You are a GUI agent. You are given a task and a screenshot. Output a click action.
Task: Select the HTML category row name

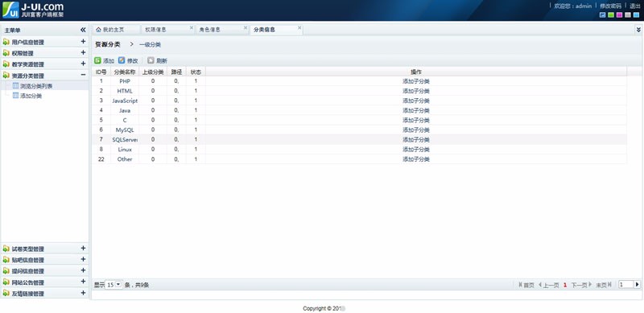pos(125,91)
